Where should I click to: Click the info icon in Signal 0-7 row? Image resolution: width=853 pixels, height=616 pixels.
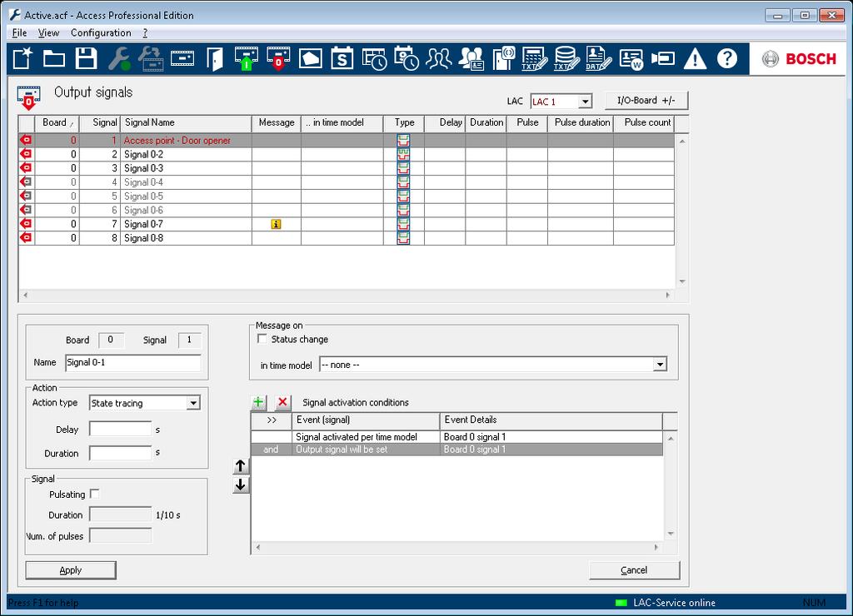point(276,224)
